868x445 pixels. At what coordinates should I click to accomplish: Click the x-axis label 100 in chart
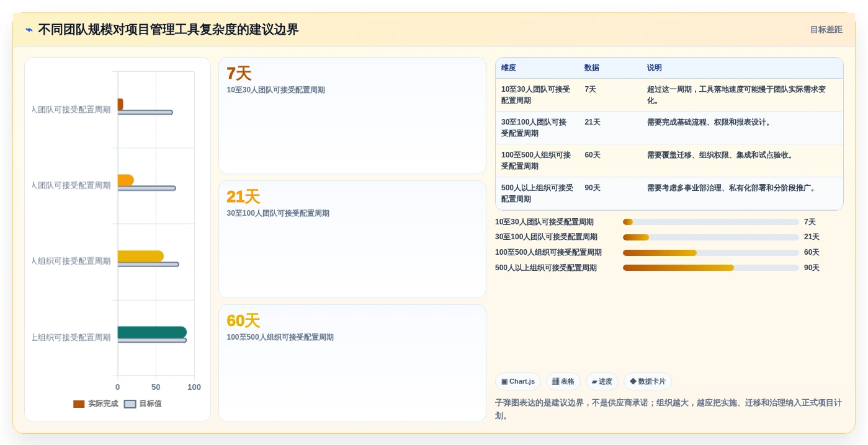click(194, 387)
